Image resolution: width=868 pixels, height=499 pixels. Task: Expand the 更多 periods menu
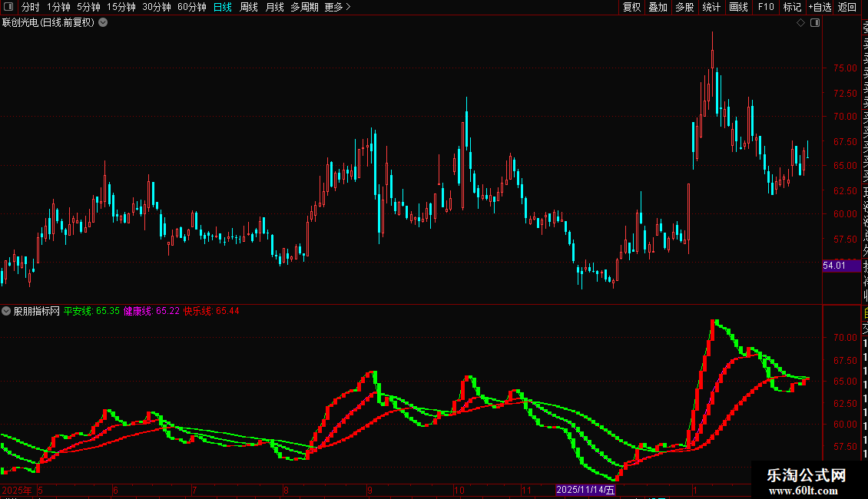pyautogui.click(x=337, y=7)
